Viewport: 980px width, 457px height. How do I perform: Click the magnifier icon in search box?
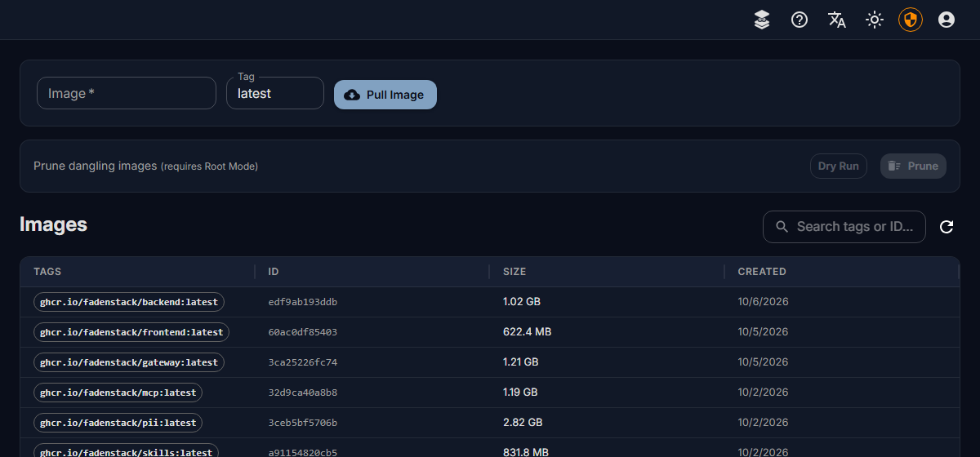click(x=782, y=227)
